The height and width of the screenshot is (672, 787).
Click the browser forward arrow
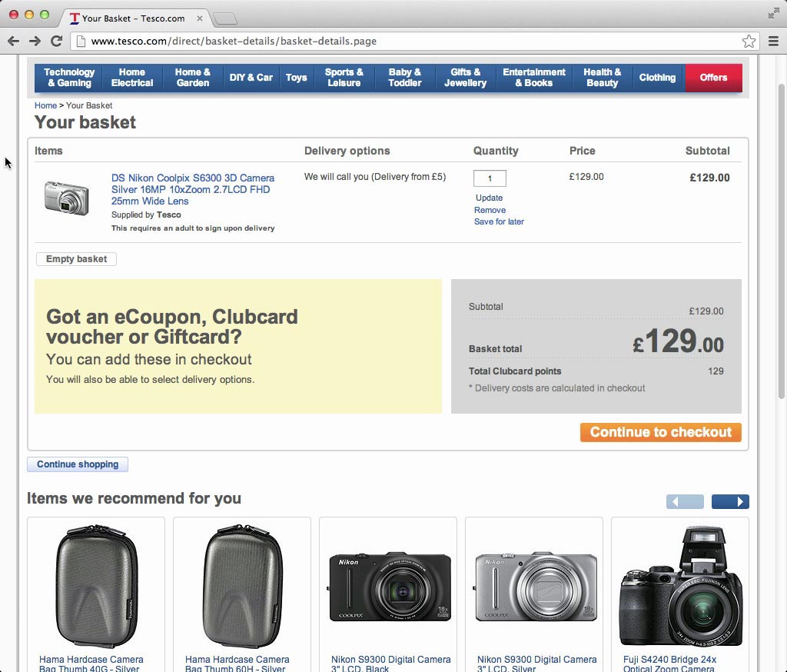pos(35,42)
